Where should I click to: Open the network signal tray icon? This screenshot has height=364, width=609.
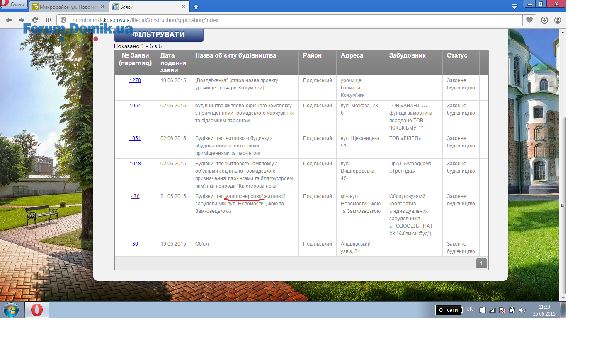pos(493,310)
